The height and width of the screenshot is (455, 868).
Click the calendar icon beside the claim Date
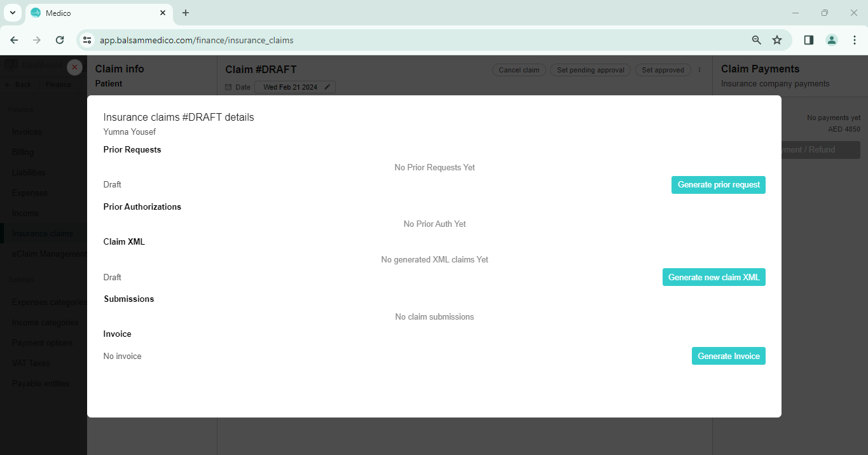point(229,87)
